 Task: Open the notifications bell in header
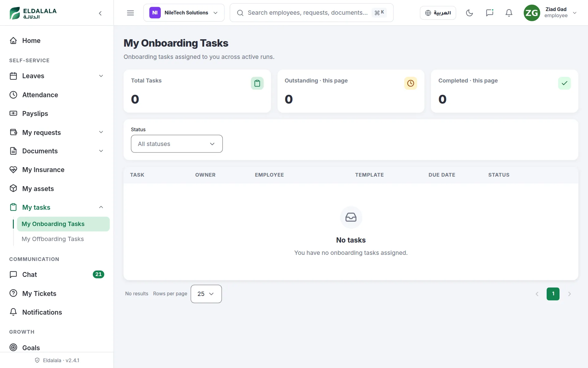coord(509,13)
